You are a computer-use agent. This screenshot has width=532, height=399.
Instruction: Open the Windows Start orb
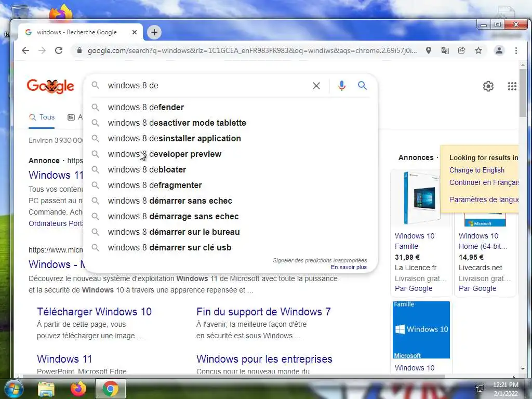[x=14, y=389]
